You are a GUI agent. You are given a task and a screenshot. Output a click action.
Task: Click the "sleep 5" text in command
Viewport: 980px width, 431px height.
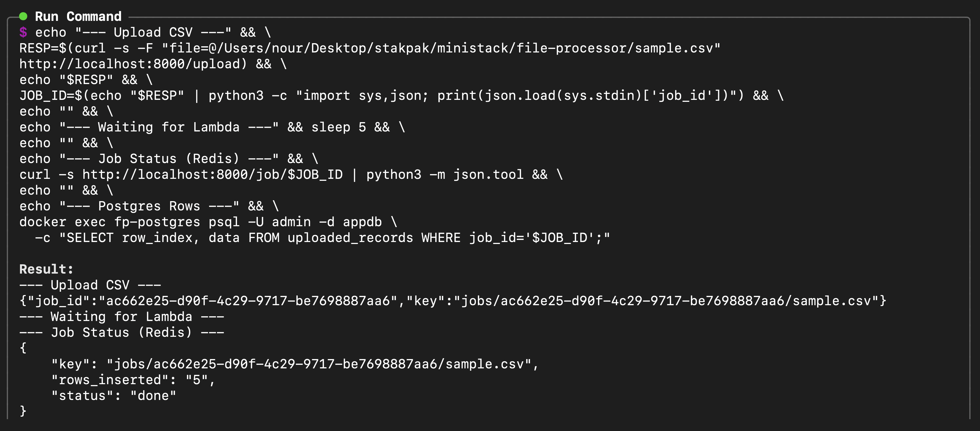point(338,127)
